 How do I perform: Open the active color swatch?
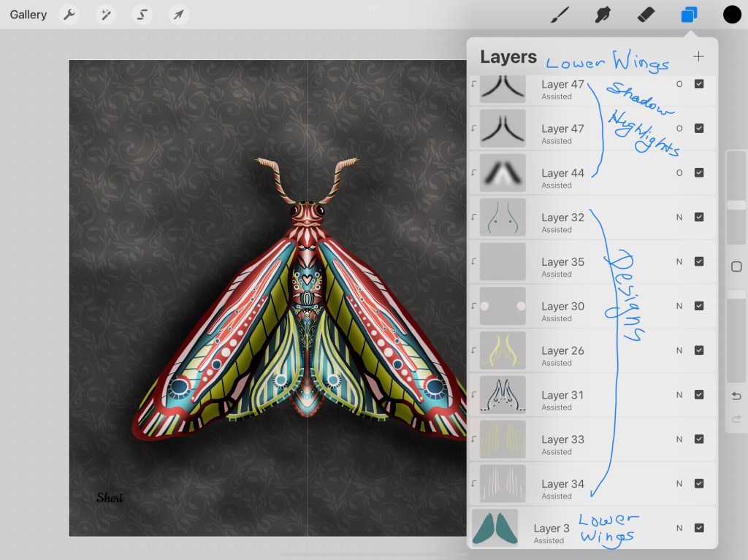tap(732, 15)
